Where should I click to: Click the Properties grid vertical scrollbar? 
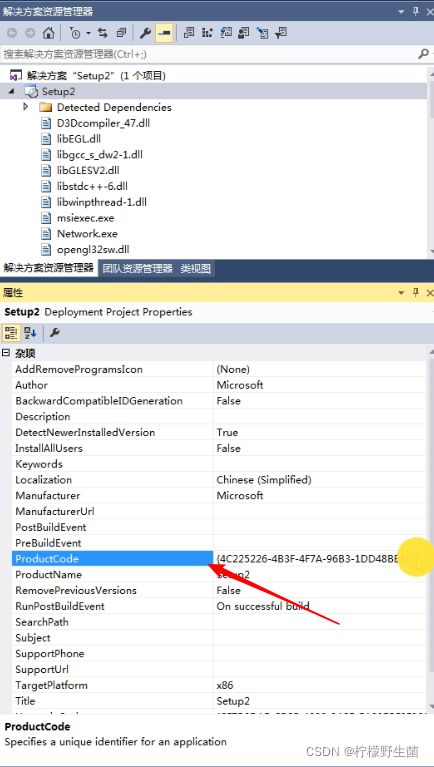click(x=431, y=528)
